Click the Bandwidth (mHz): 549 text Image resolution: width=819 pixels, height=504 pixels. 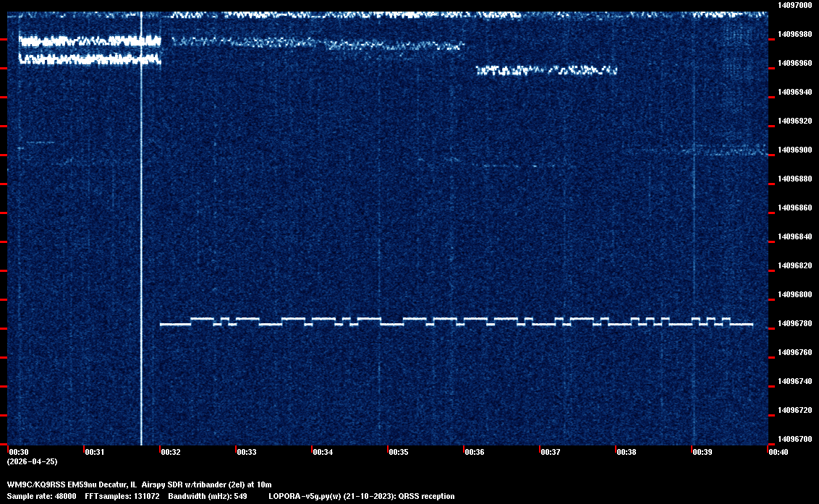[x=208, y=496]
